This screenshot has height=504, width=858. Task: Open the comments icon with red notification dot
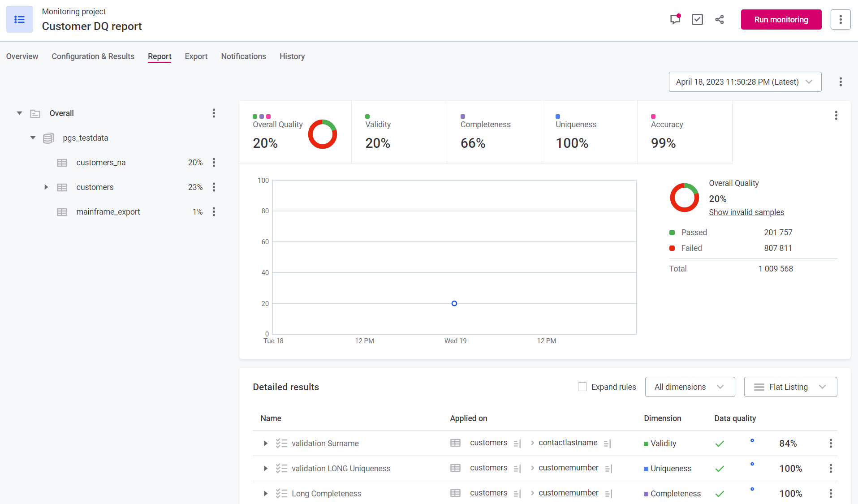coord(675,19)
